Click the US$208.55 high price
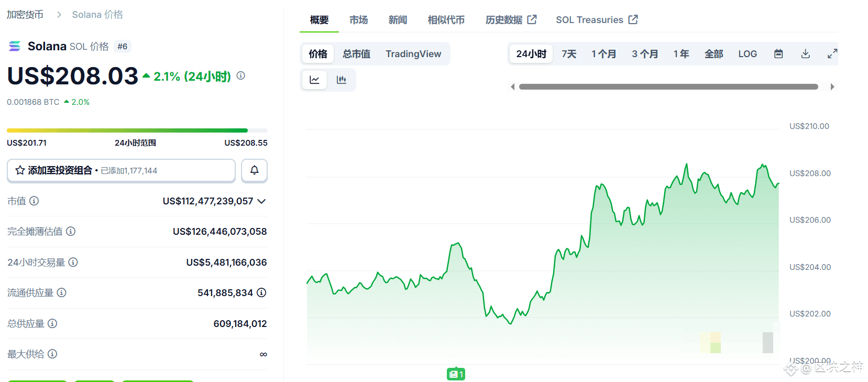 (246, 143)
